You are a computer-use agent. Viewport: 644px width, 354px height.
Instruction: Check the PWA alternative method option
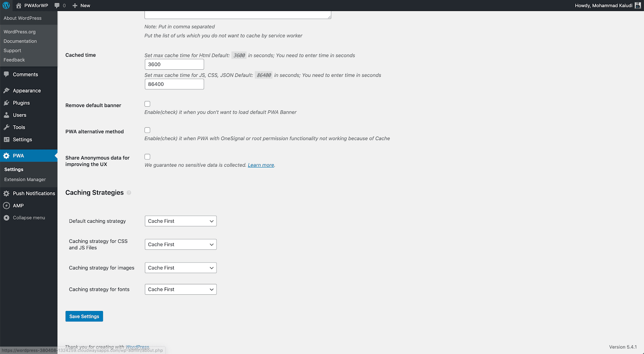pos(147,130)
